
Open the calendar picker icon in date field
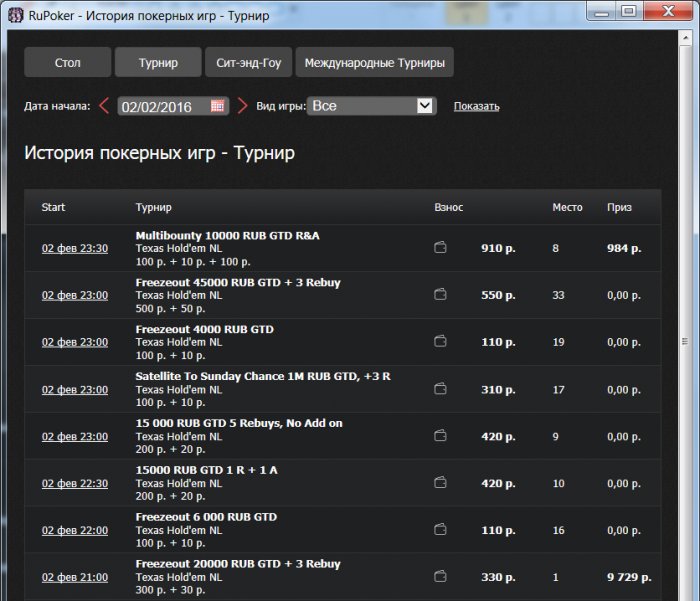click(x=217, y=106)
